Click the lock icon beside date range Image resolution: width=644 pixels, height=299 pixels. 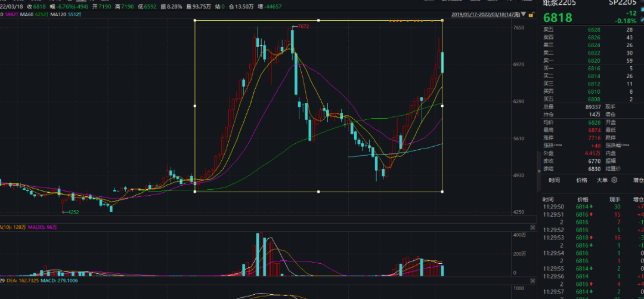tap(531, 14)
